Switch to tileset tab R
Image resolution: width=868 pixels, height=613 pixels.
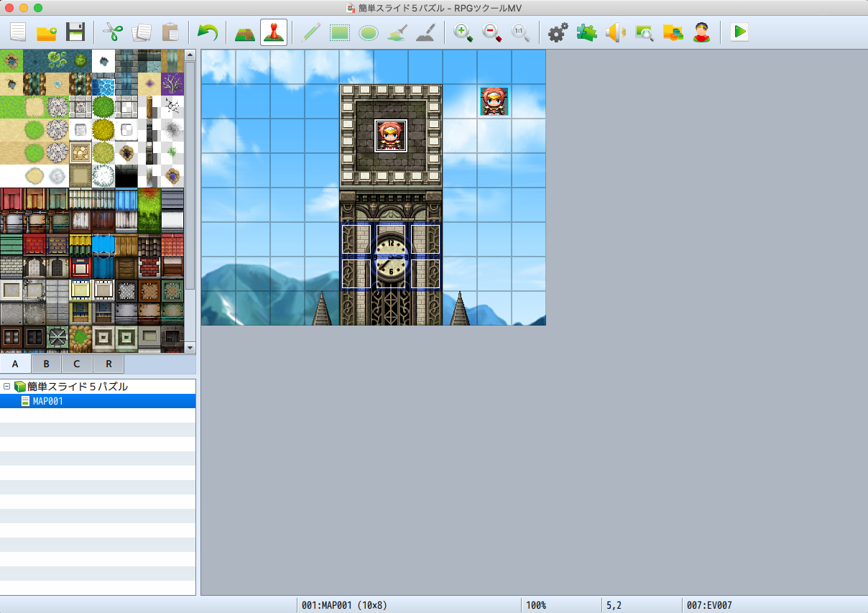tap(108, 364)
